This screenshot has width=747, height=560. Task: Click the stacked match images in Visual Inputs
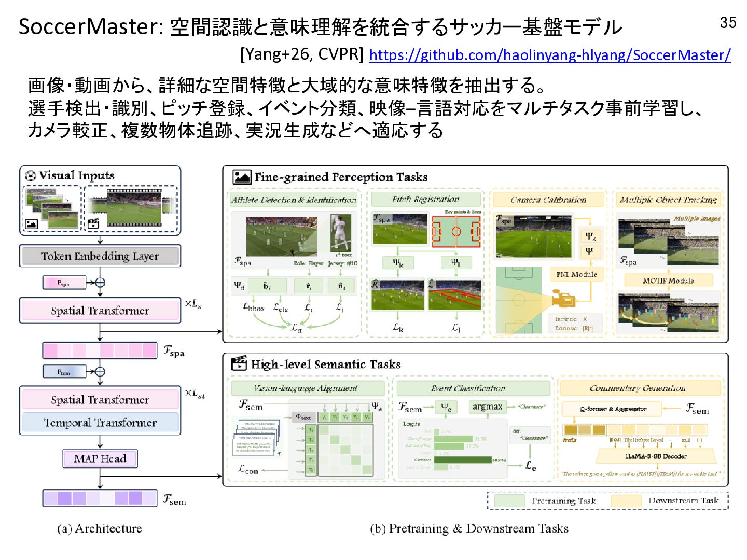(53, 208)
